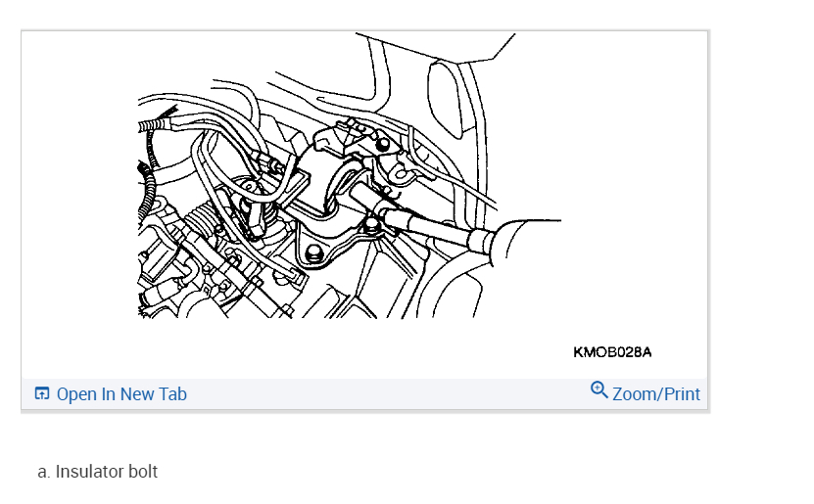This screenshot has height=504, width=814.
Task: Click the small bolt on the upper clamp bracket
Action: [x=382, y=144]
